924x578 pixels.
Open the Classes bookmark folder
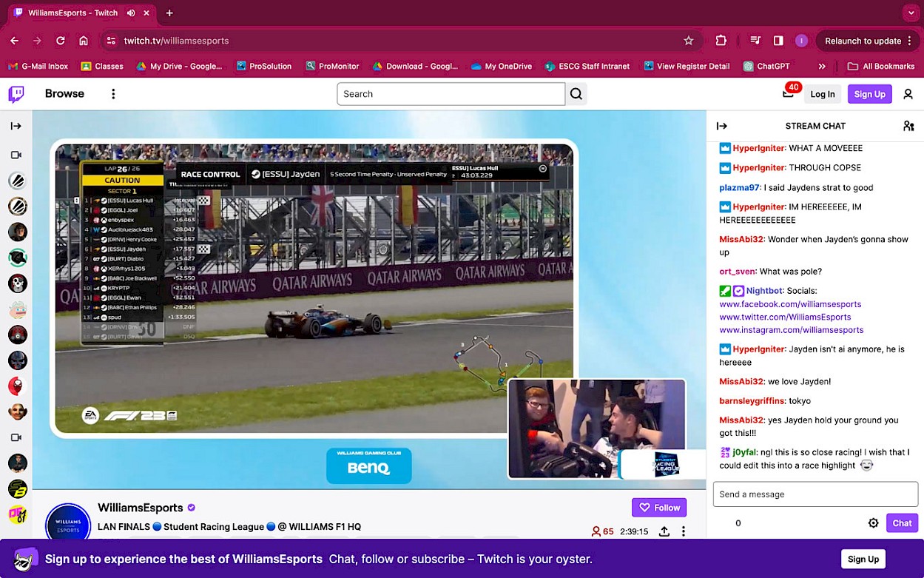click(x=102, y=66)
